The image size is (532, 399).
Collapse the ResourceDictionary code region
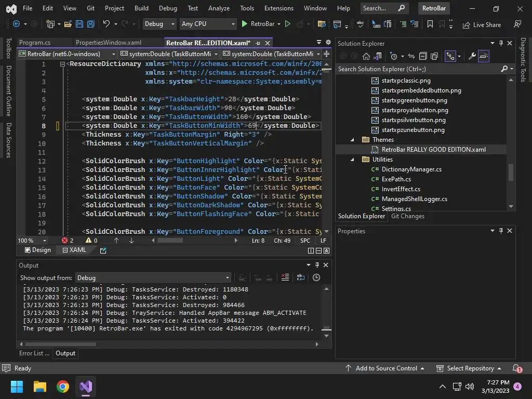62,64
